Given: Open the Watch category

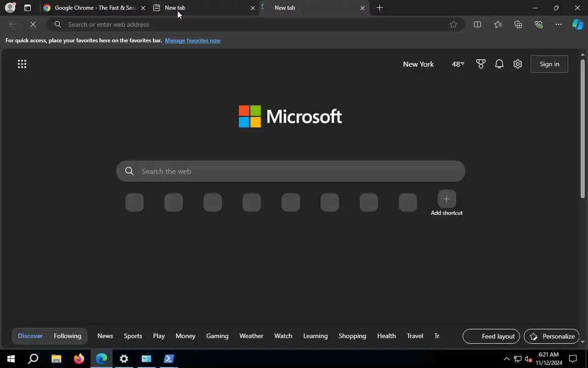Looking at the screenshot, I should coord(283,336).
